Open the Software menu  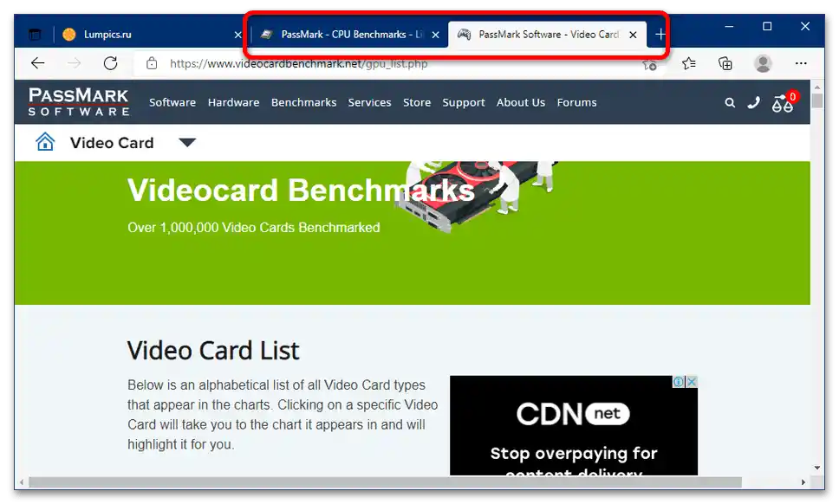(172, 102)
